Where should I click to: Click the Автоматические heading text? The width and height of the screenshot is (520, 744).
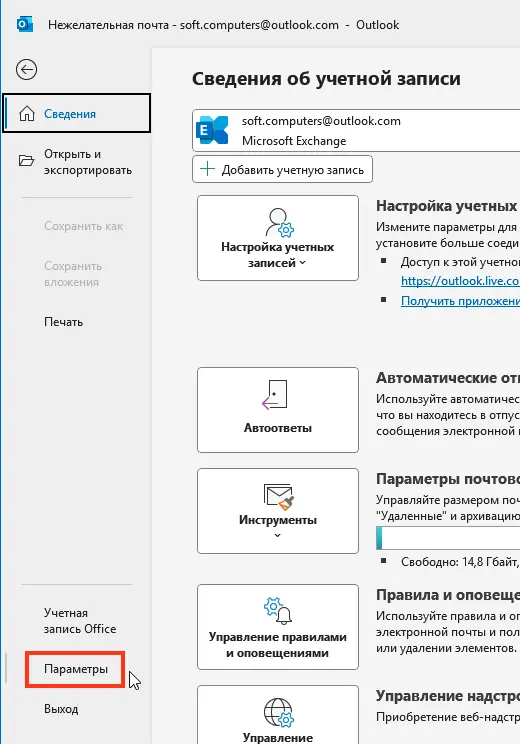448,378
